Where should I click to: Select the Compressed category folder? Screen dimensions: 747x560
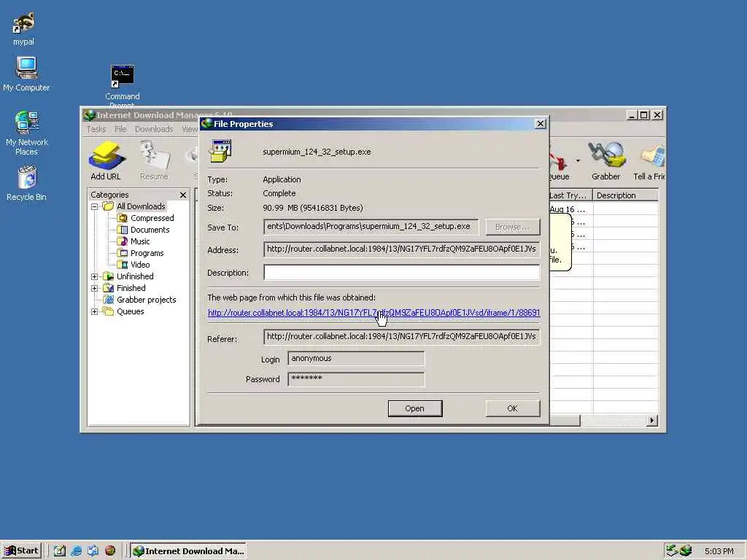click(146, 218)
